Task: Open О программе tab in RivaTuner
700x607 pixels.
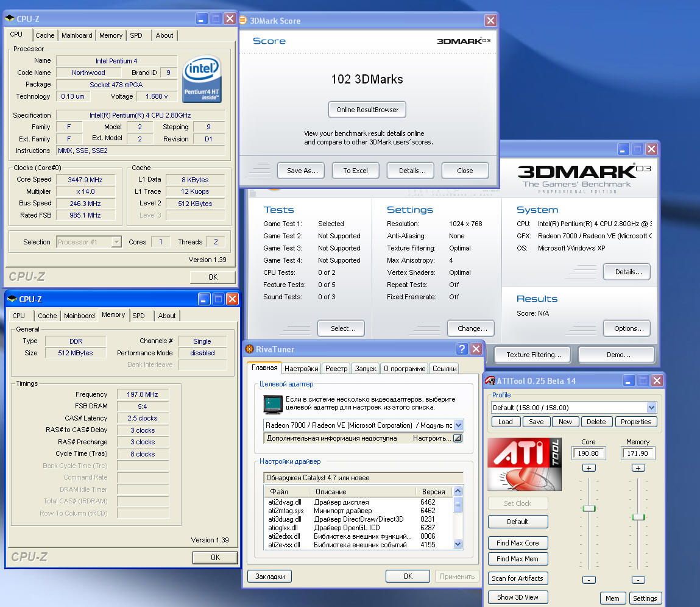Action: coord(405,369)
